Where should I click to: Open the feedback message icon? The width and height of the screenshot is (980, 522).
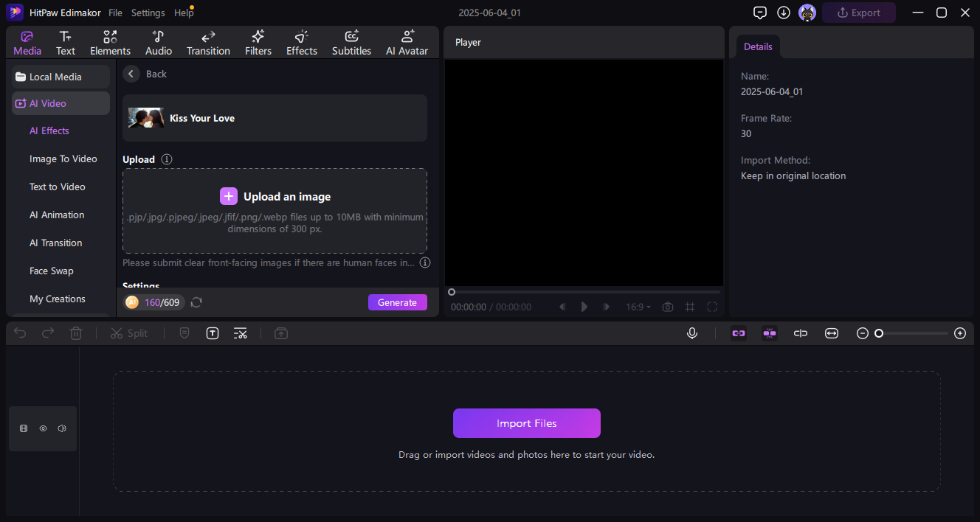pos(760,13)
